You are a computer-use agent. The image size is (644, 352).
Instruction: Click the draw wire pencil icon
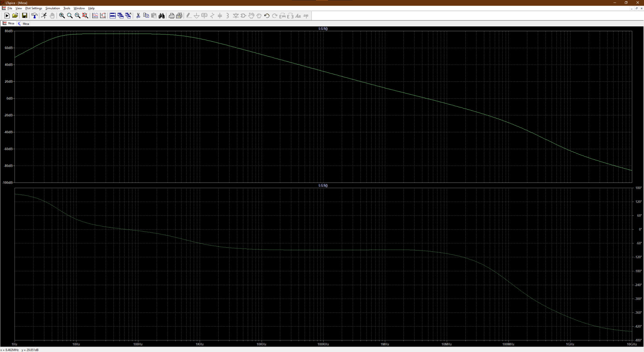click(189, 16)
